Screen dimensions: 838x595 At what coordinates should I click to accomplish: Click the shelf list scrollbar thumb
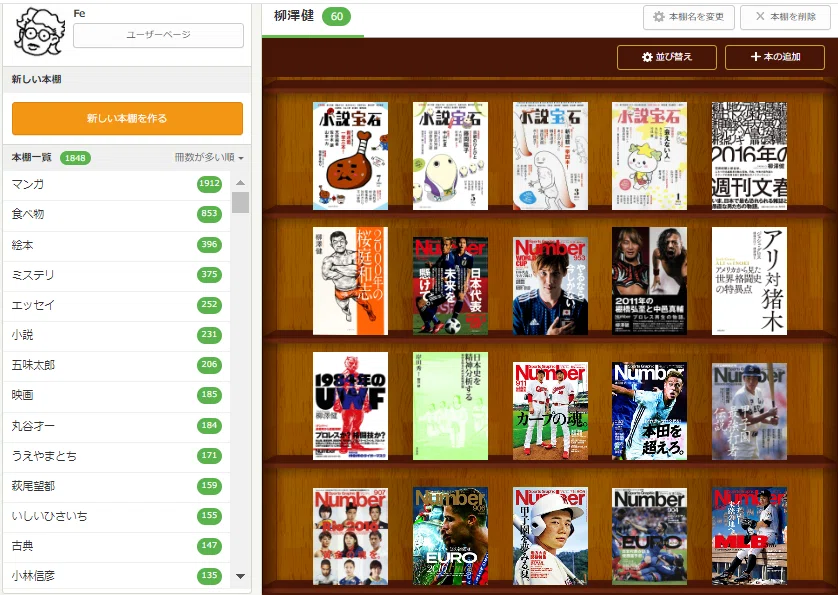[240, 203]
